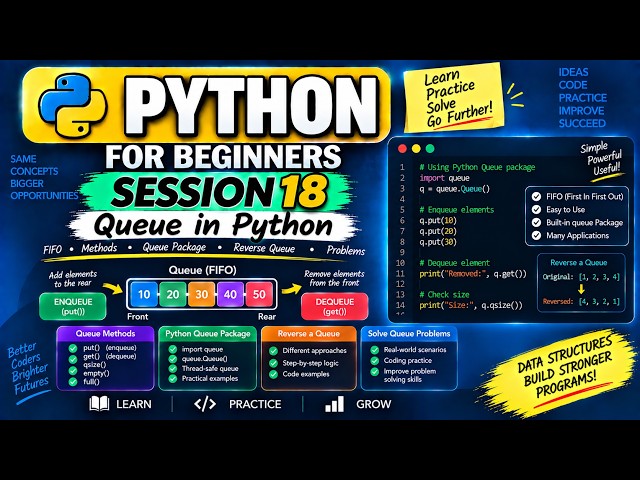Click code line 'import queue'
The height and width of the screenshot is (480, 640).
click(444, 178)
